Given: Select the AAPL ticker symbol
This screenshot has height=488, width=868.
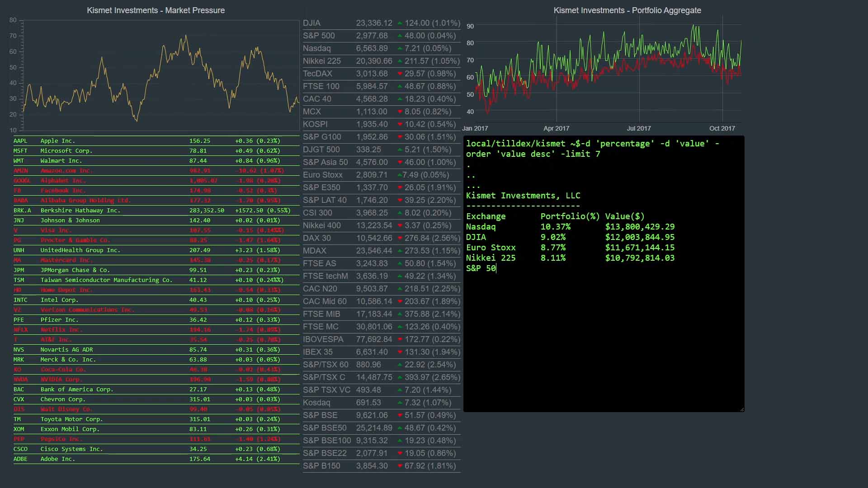Looking at the screenshot, I should point(20,141).
